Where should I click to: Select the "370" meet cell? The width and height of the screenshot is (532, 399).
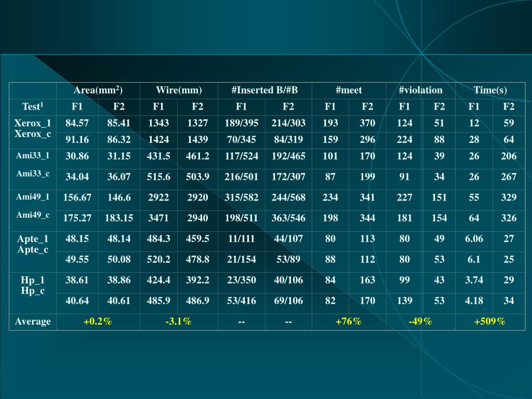[367, 123]
